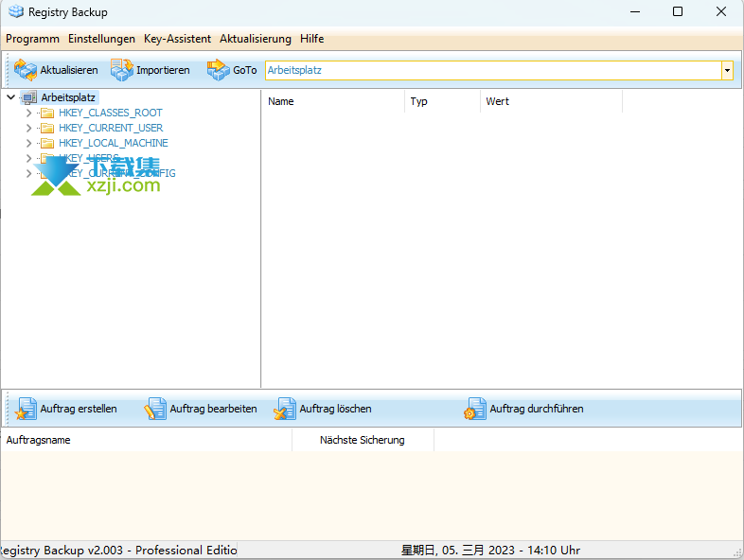Click the status bar date and time
Screen dimensions: 744x560
(x=490, y=550)
